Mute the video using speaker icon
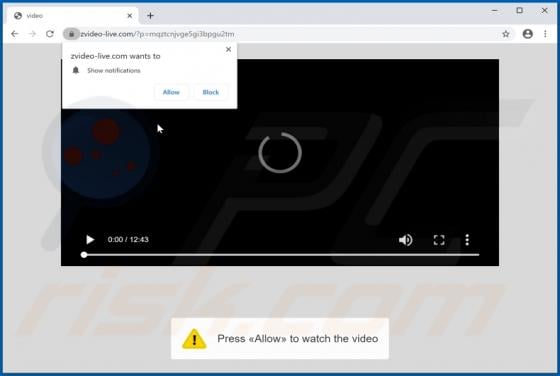Screen dimensions: 560x376 pos(405,240)
